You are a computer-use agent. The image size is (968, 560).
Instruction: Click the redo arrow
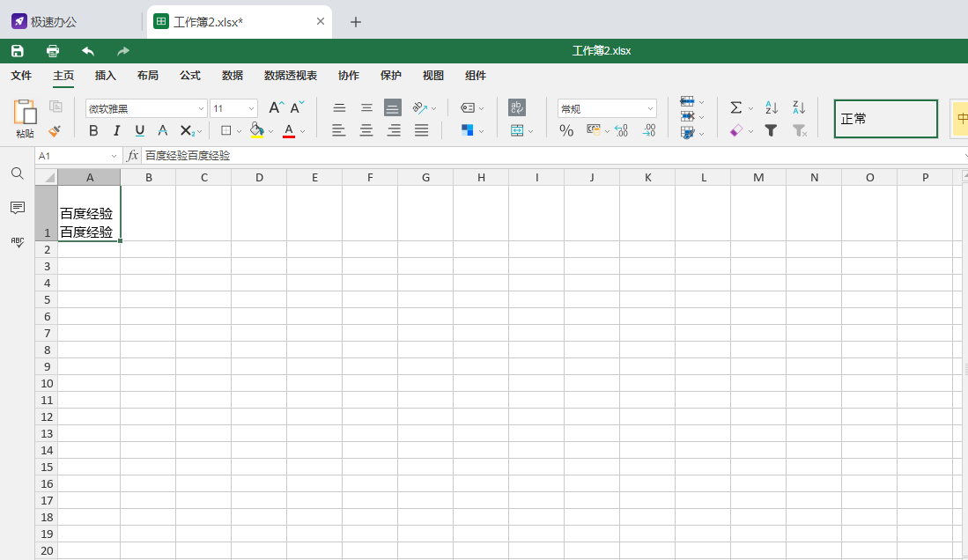tap(122, 51)
